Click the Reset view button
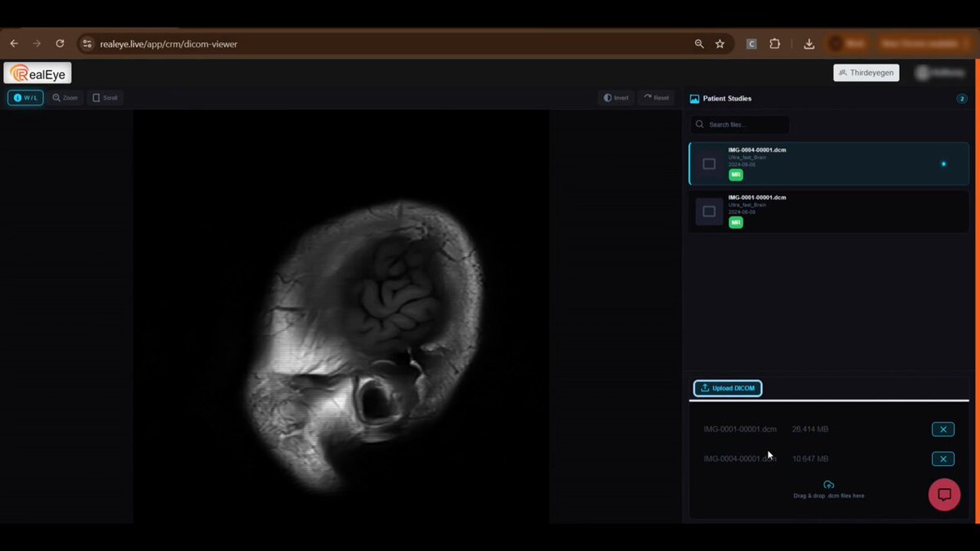The image size is (980, 551). click(x=656, y=98)
